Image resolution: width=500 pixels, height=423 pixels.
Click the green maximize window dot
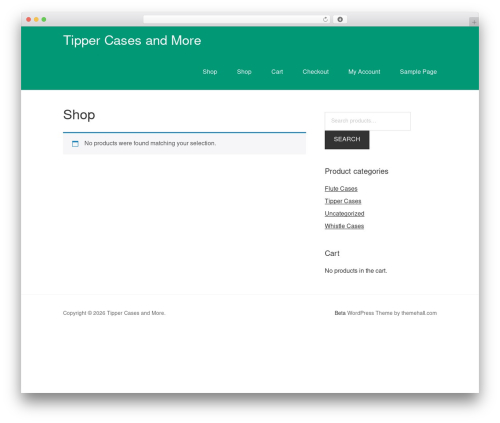click(44, 20)
